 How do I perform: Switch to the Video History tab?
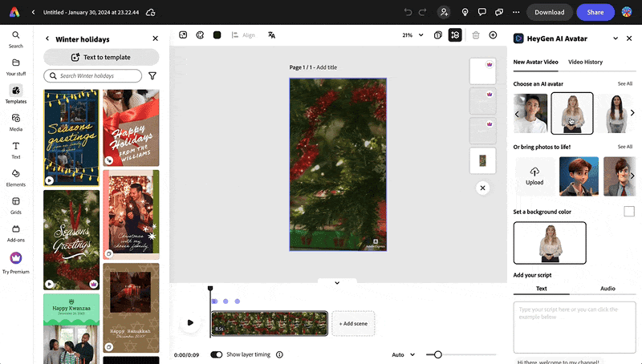[585, 63]
